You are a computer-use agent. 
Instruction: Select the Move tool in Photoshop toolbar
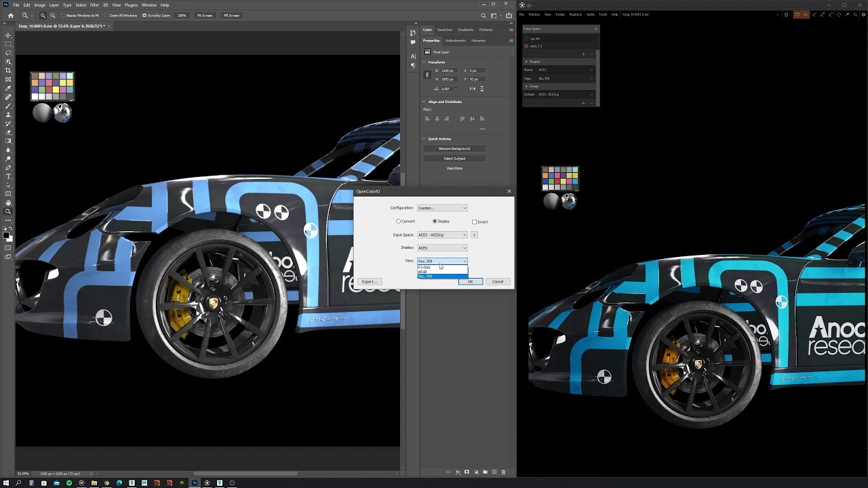click(8, 35)
